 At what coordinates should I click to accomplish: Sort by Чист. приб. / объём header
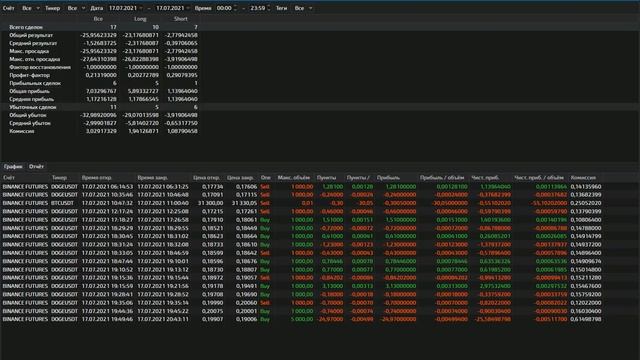point(539,178)
